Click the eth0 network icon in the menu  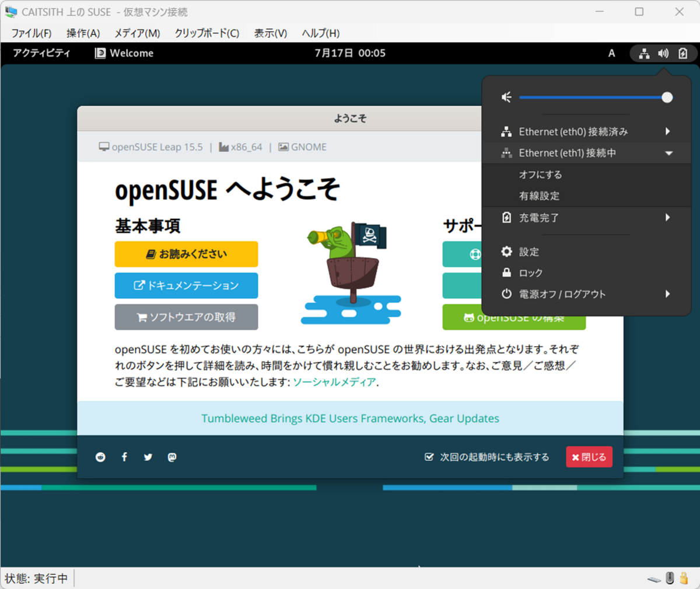tap(506, 131)
